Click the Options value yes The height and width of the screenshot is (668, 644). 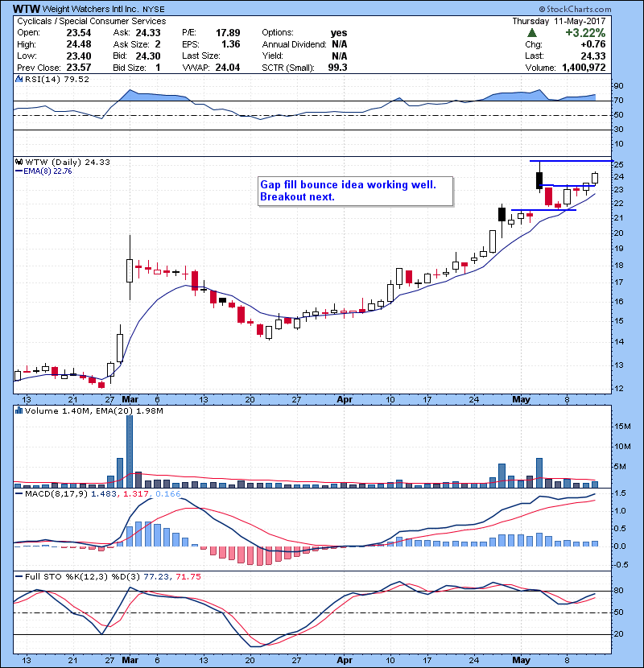(x=339, y=33)
